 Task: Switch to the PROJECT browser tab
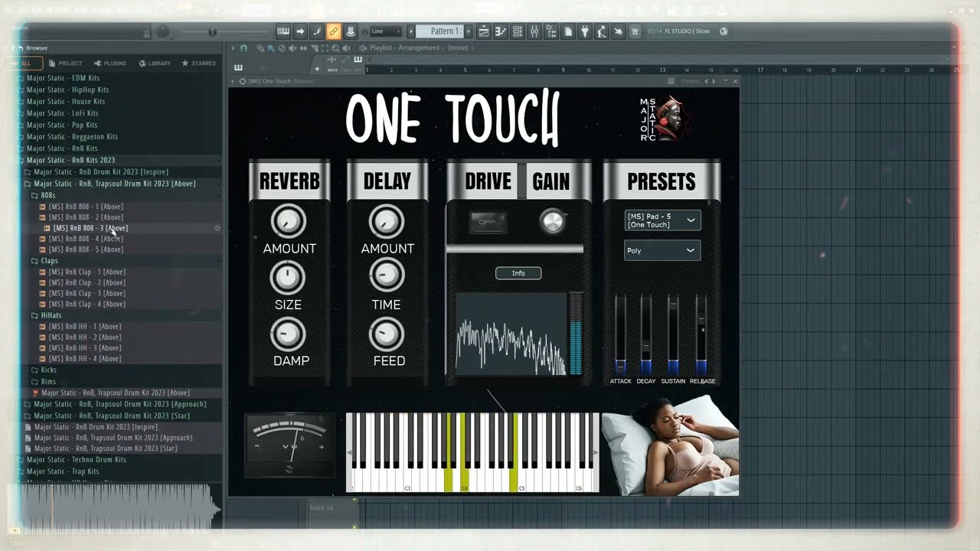pyautogui.click(x=65, y=63)
